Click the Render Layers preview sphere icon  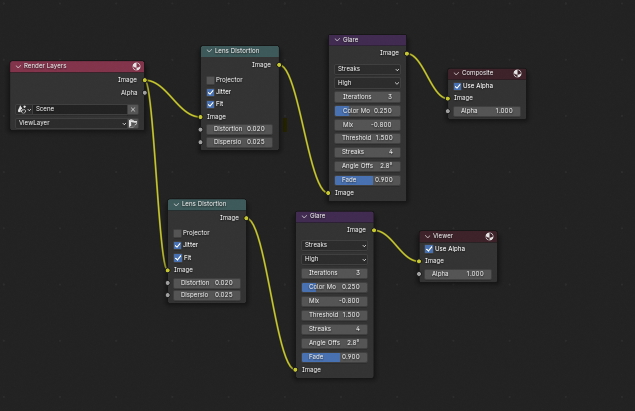pyautogui.click(x=136, y=66)
